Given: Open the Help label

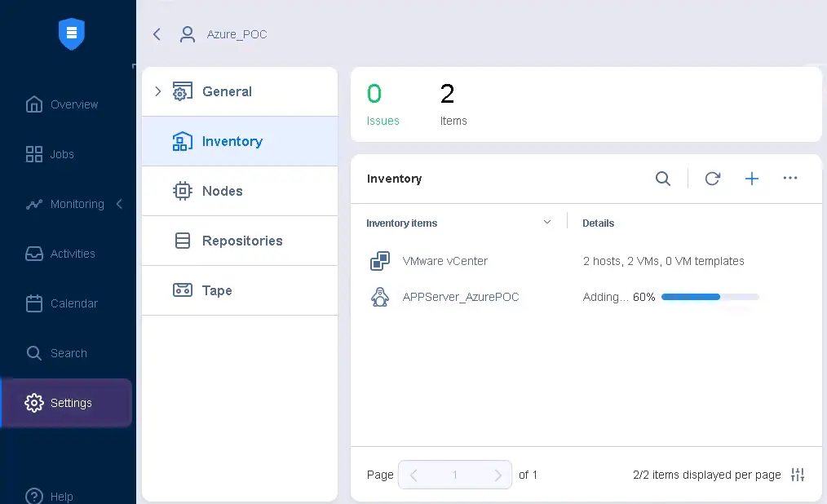Looking at the screenshot, I should pyautogui.click(x=62, y=496).
